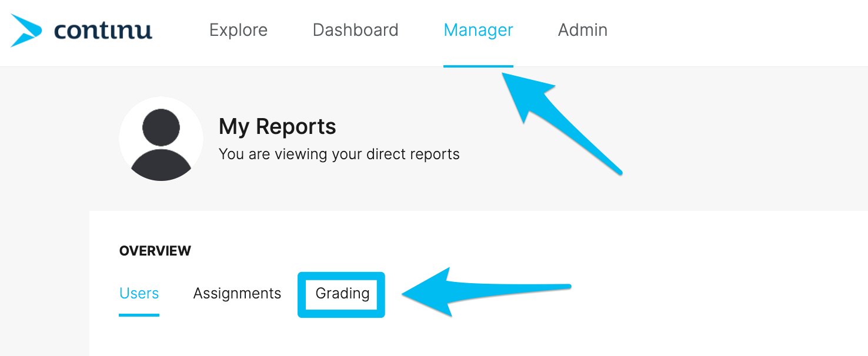Click the blue underline beneath Manager
868x356 pixels.
[478, 66]
